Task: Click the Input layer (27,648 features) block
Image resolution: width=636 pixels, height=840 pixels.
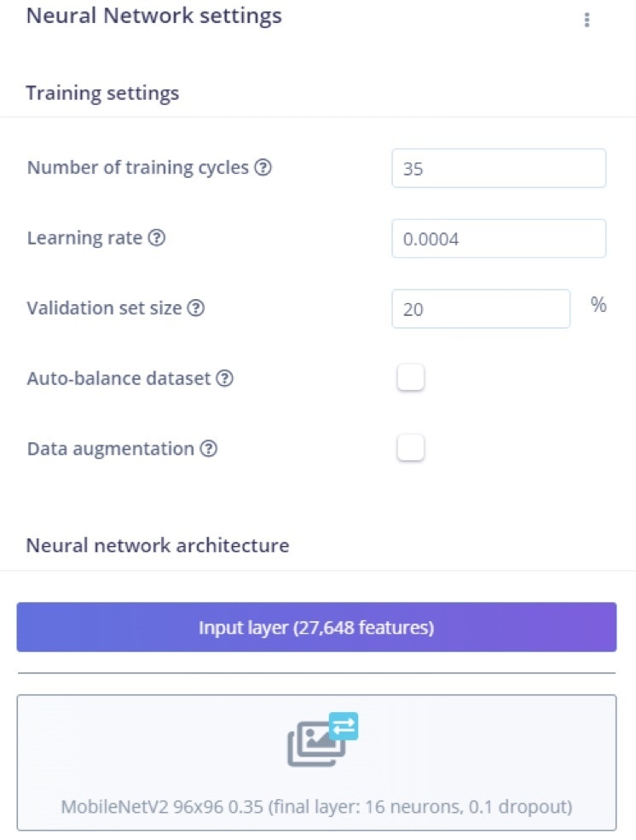Action: click(316, 627)
